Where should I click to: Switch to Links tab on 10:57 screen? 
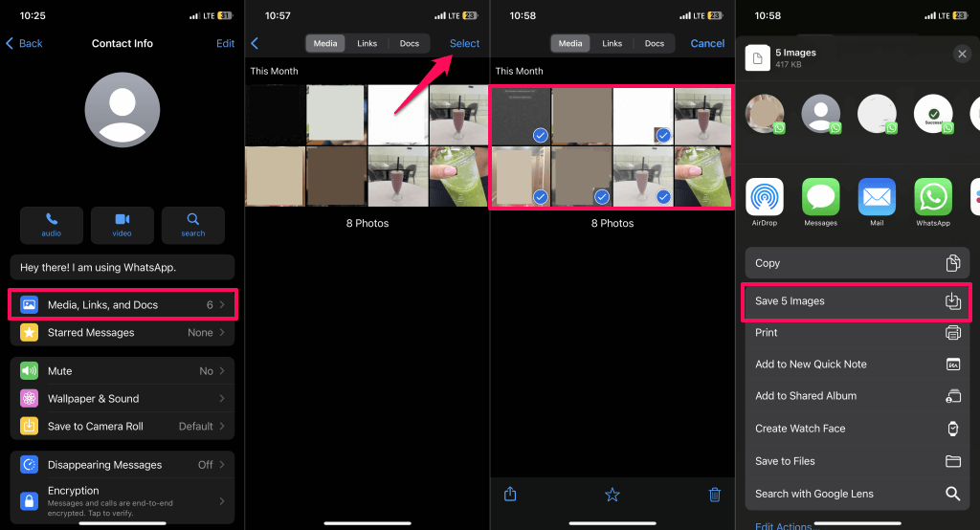tap(367, 43)
